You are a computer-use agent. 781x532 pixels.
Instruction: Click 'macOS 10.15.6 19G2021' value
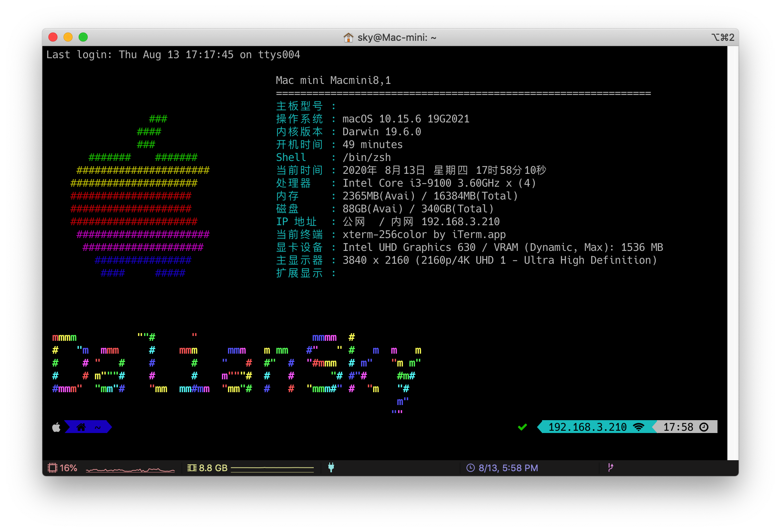[x=406, y=119]
